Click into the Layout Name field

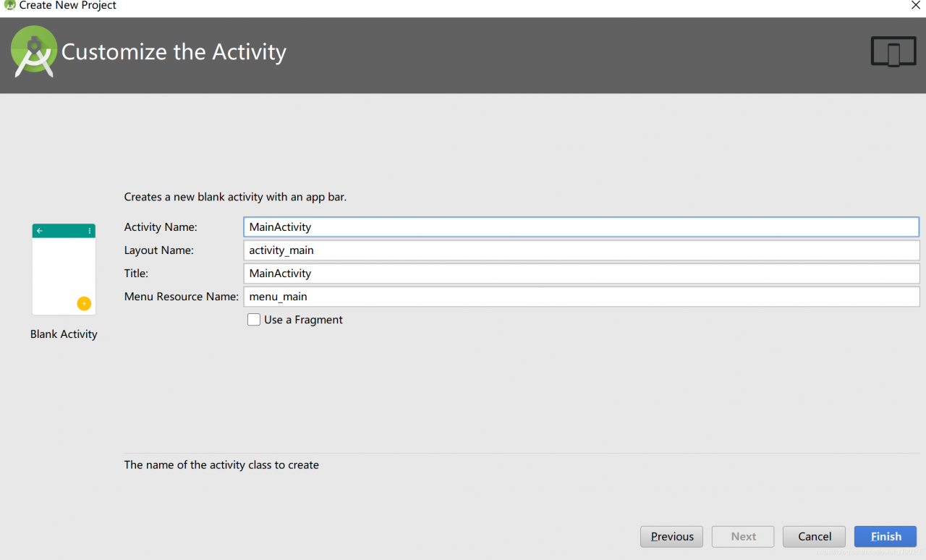581,250
